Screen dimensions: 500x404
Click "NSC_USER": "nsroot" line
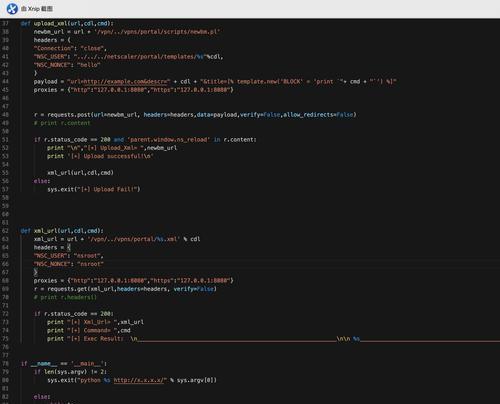pyautogui.click(x=68, y=256)
